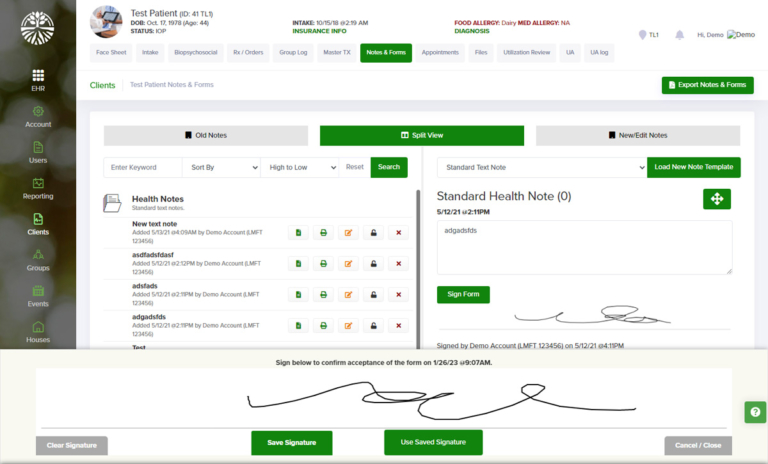Open the UA log tab

pyautogui.click(x=599, y=52)
